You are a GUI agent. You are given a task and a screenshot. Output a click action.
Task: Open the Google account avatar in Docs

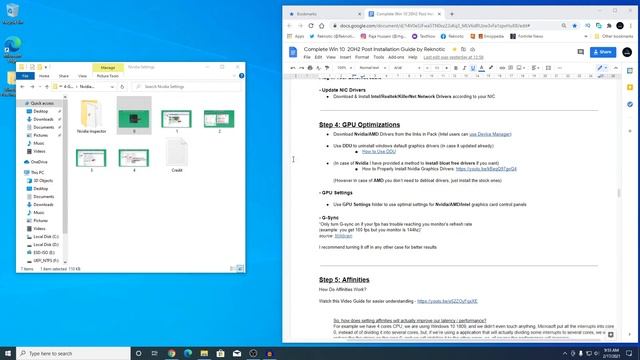point(627,52)
